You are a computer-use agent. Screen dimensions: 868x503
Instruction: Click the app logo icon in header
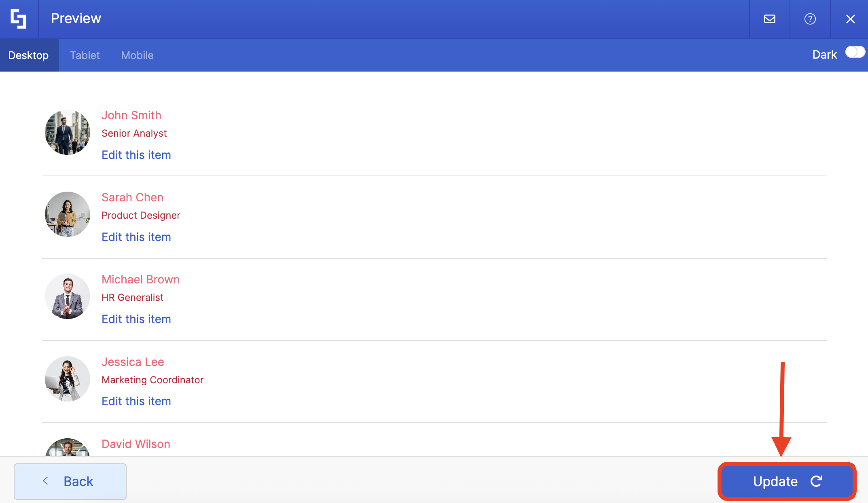[x=19, y=19]
